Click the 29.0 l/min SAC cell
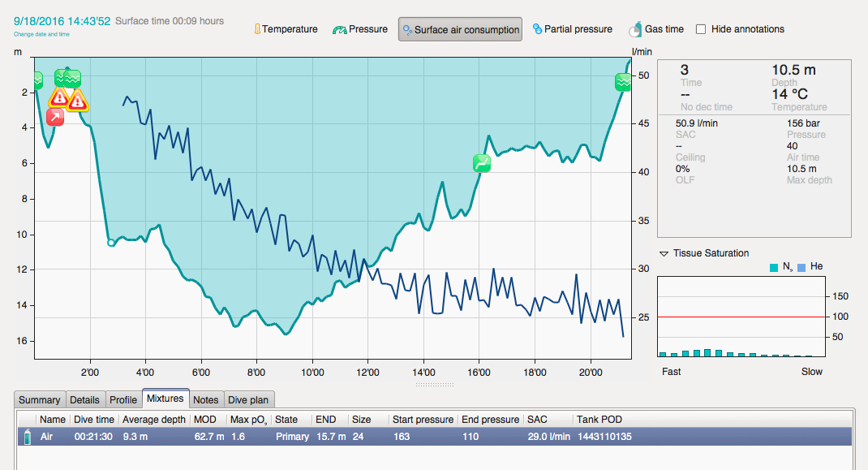 pyautogui.click(x=548, y=437)
